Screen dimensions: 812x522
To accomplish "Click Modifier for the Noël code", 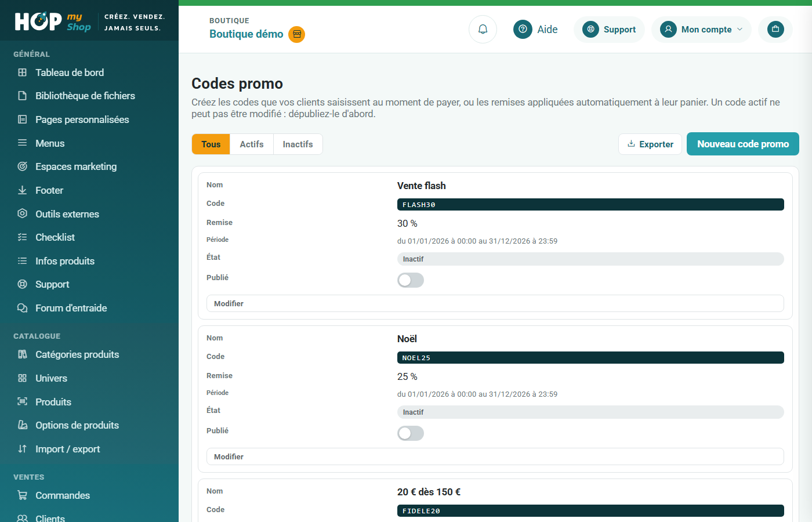I will click(x=495, y=456).
